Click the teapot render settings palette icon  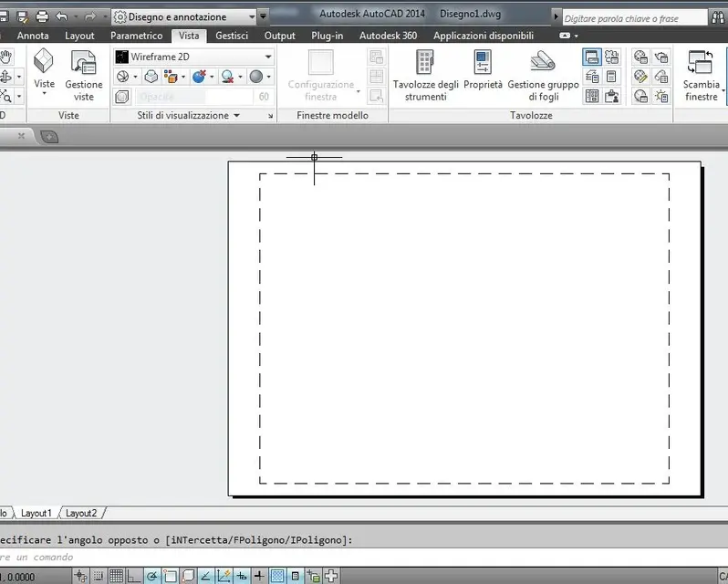tap(660, 57)
